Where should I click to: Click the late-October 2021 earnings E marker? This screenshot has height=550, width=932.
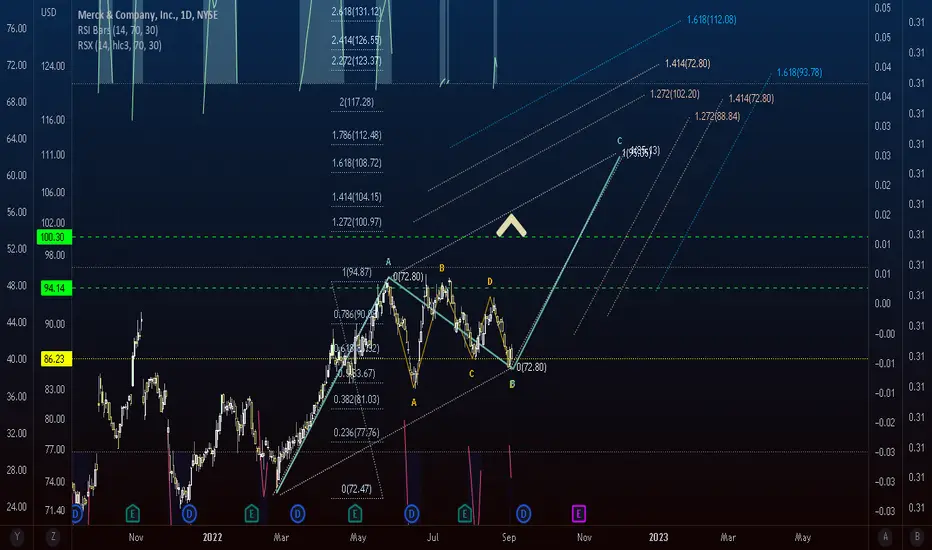pyautogui.click(x=133, y=513)
